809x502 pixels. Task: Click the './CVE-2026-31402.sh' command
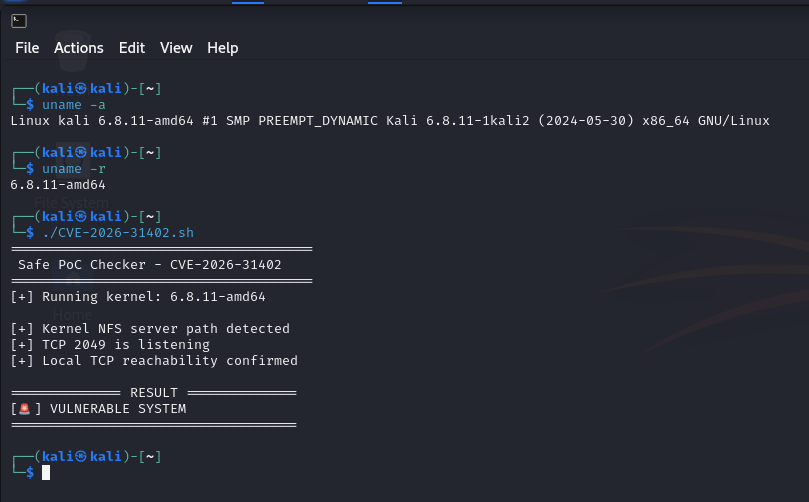(x=118, y=233)
